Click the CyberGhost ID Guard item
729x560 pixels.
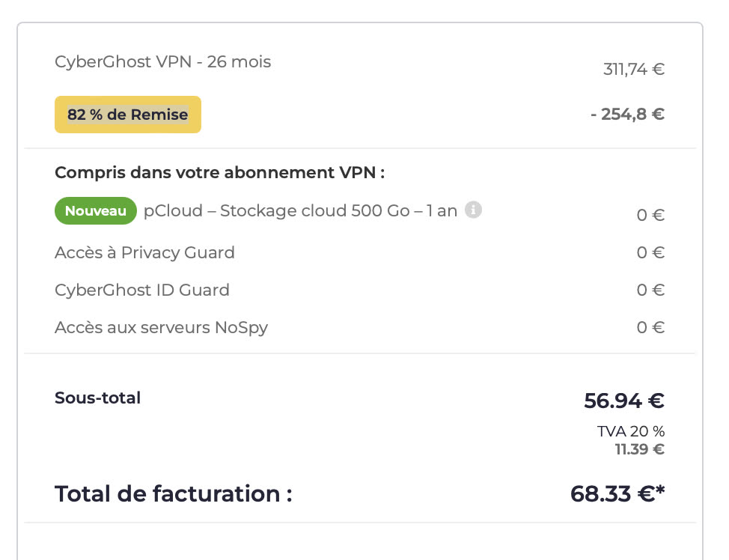141,290
